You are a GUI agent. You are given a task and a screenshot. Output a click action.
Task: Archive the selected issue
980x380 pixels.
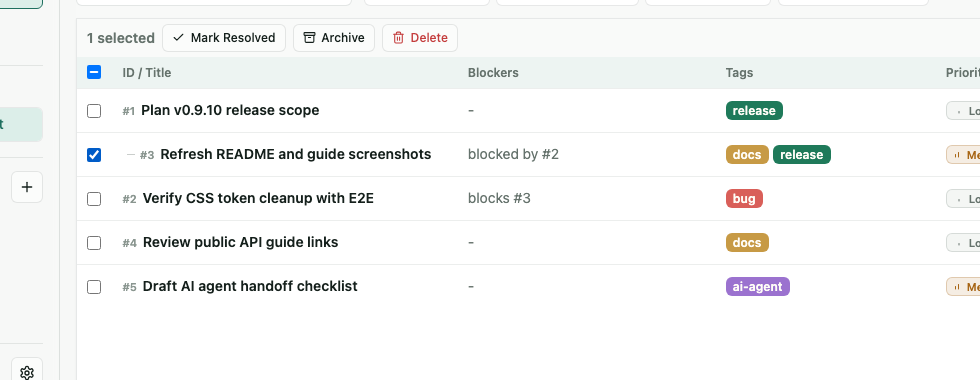(334, 38)
